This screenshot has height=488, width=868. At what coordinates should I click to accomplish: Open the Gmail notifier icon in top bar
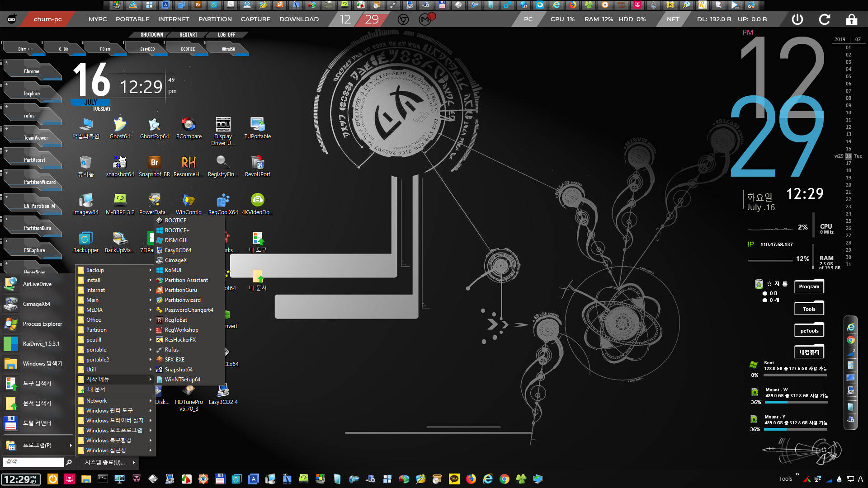425,19
